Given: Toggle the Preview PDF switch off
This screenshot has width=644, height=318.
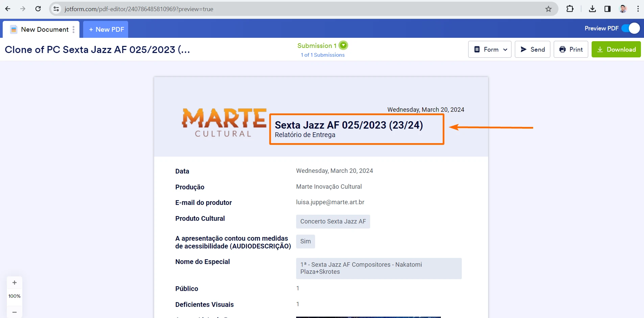Looking at the screenshot, I should pyautogui.click(x=631, y=29).
